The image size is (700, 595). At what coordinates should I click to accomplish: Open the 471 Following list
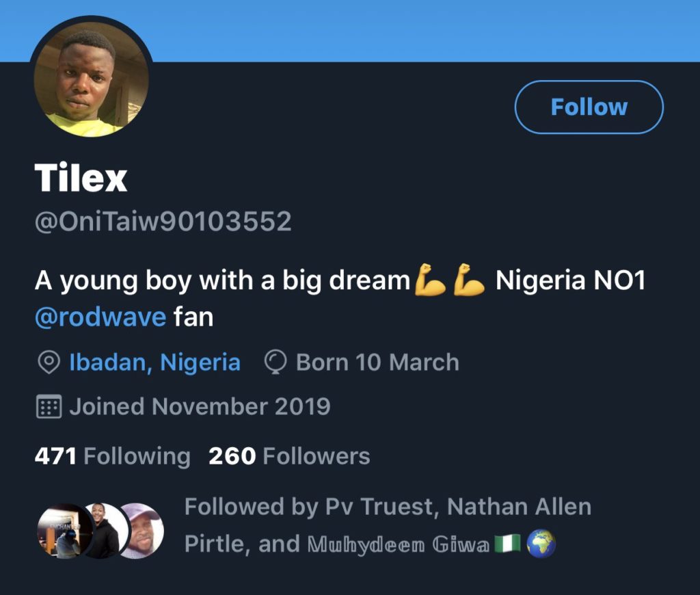[x=112, y=456]
